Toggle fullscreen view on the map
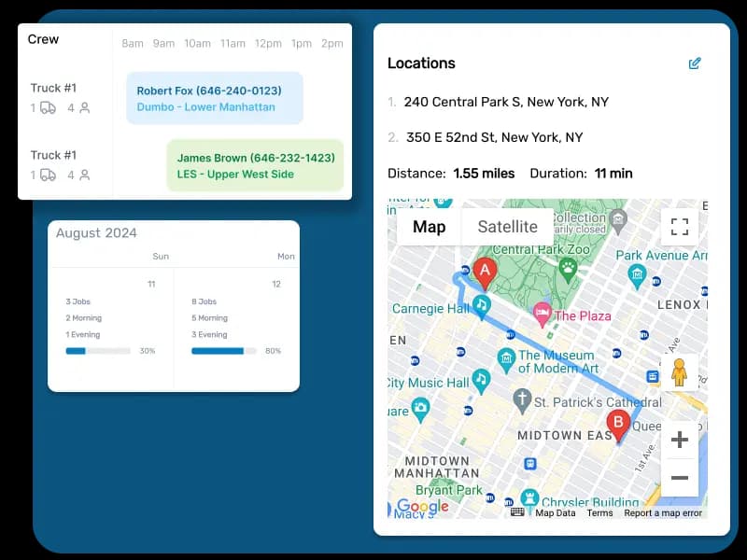Screen dimensions: 747x560 (x=680, y=227)
